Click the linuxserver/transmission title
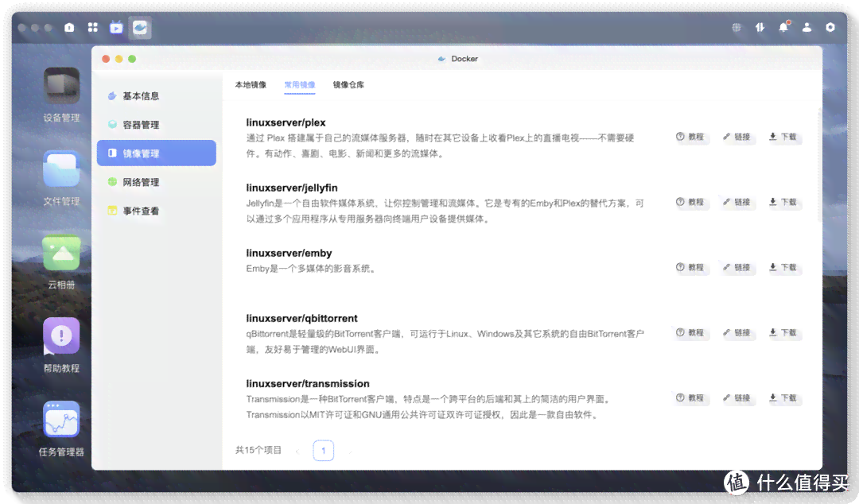Screen dimensions: 859x504 [x=308, y=383]
